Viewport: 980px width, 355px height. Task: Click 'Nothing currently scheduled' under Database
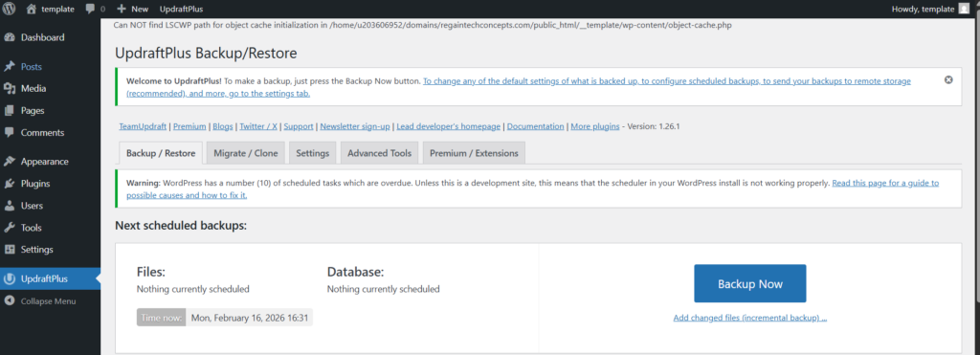(383, 289)
